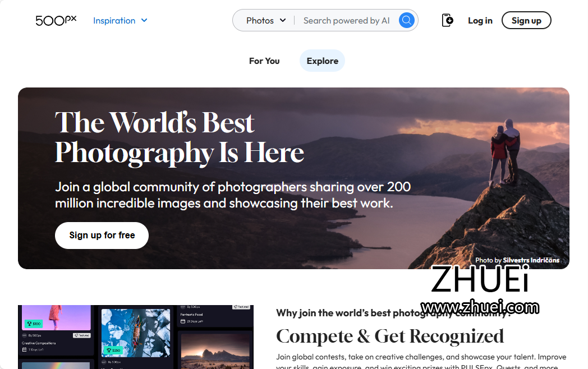Select the Explore tab
The height and width of the screenshot is (369, 588).
(322, 61)
